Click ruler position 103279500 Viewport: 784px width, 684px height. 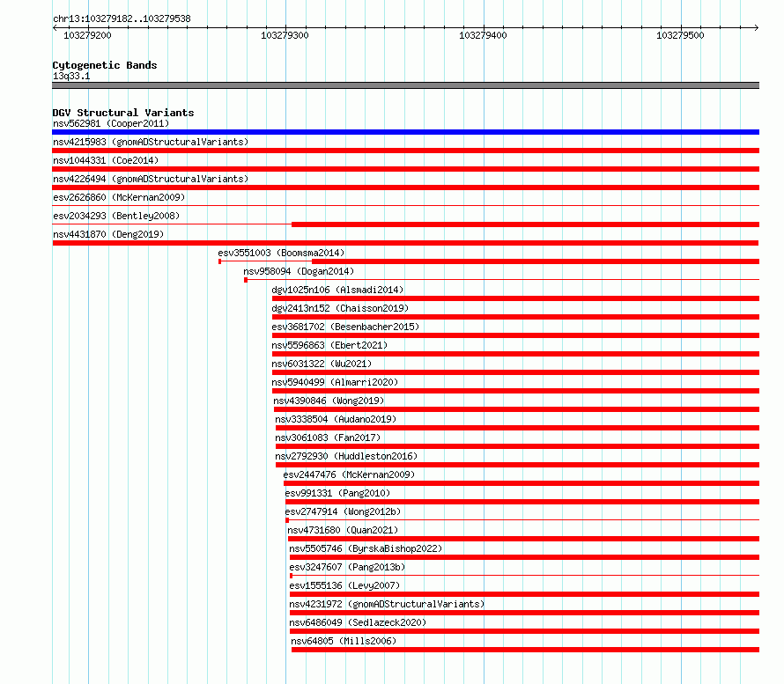[x=680, y=35]
